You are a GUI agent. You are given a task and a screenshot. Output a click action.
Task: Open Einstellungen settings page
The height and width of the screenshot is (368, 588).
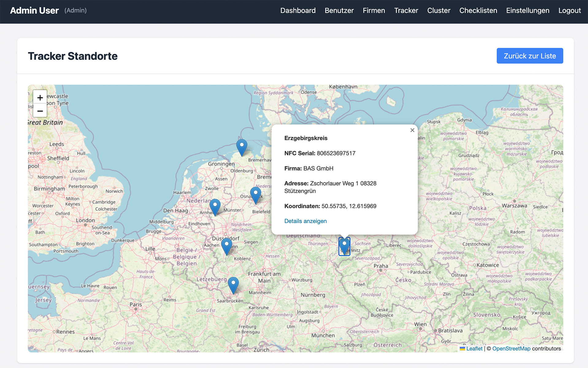[x=528, y=10]
